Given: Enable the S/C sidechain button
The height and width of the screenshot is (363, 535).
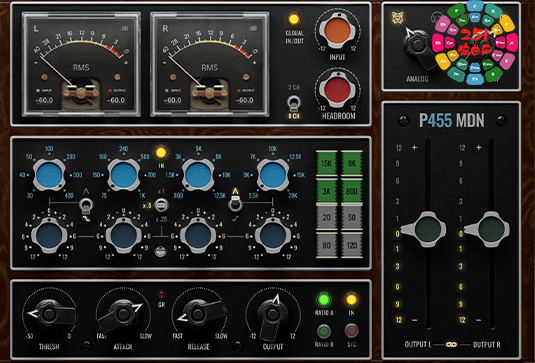Looking at the screenshot, I should click(x=351, y=331).
